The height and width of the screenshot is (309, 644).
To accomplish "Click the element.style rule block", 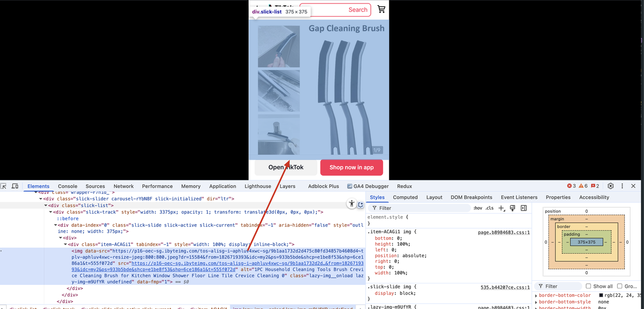I will pyautogui.click(x=448, y=220).
